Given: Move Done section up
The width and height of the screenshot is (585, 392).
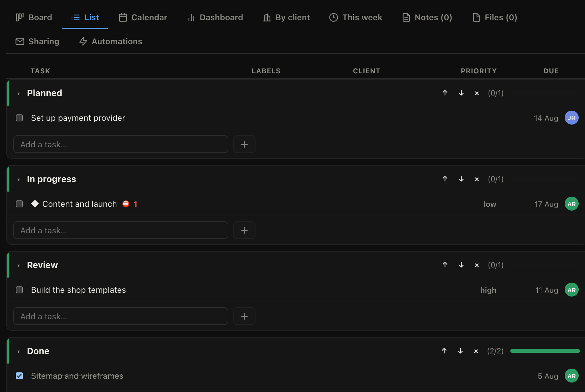Looking at the screenshot, I should tap(444, 351).
